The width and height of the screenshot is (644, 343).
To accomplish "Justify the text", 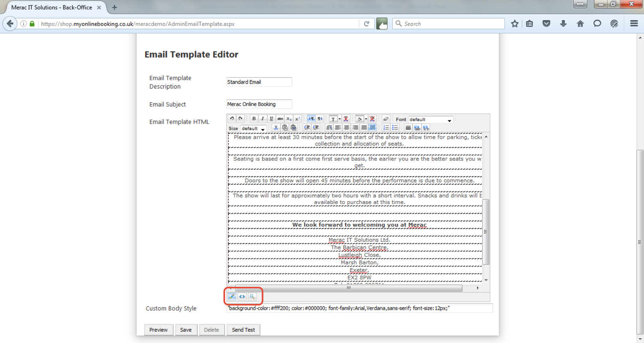I will point(364,128).
